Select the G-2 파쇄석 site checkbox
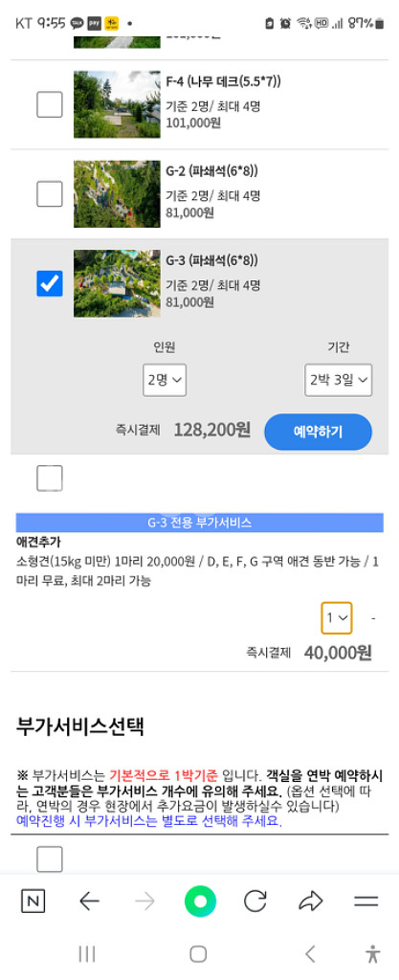The image size is (399, 980). click(x=50, y=193)
